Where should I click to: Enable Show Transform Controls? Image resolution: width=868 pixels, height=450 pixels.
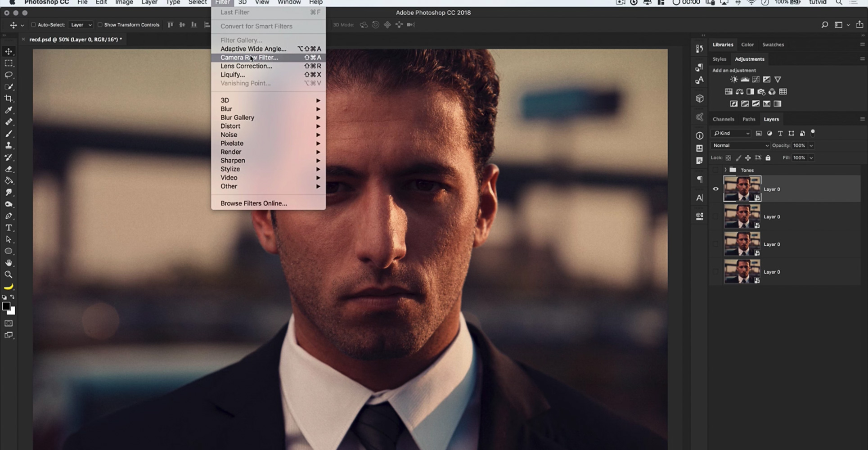pos(100,25)
